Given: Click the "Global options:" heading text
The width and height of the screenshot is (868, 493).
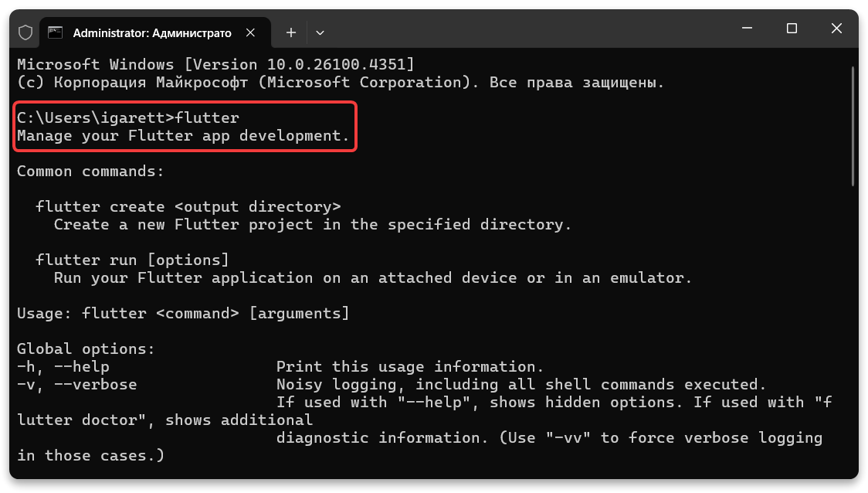Looking at the screenshot, I should (86, 349).
